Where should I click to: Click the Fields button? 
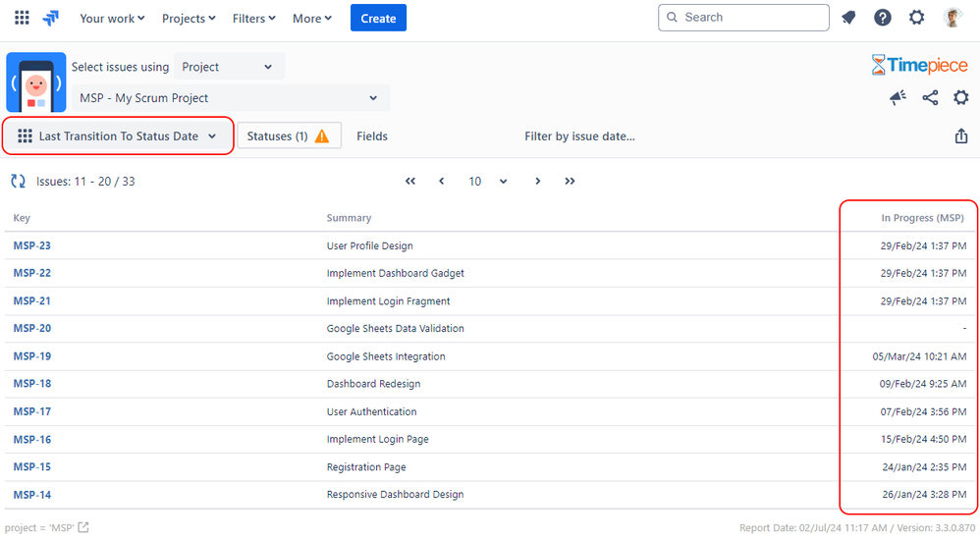(x=372, y=136)
